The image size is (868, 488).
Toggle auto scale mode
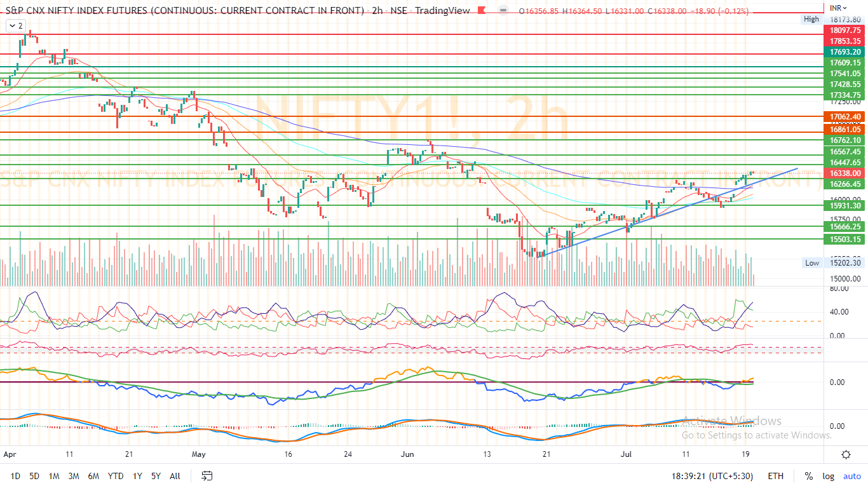tap(851, 476)
